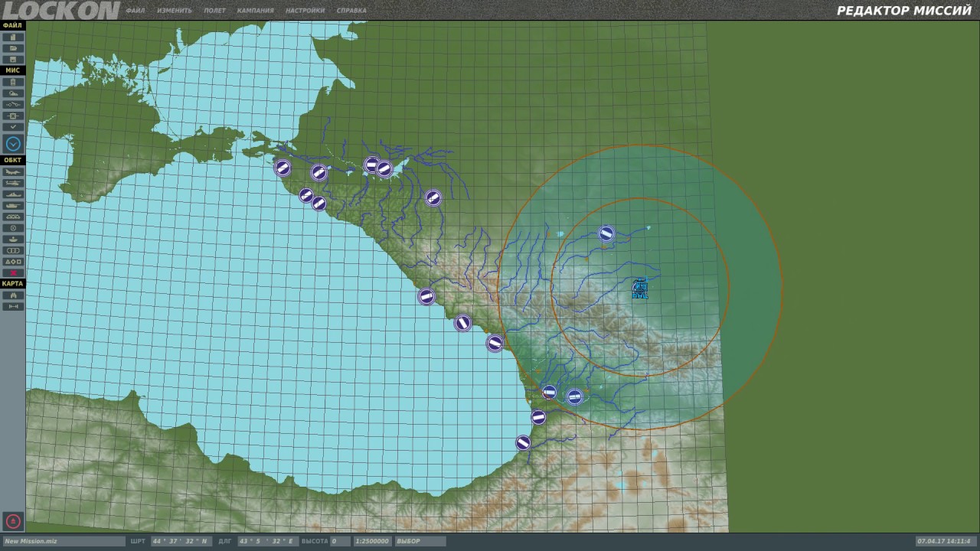The width and height of the screenshot is (980, 551).
Task: Select airfield marker inside the inner orange circle
Action: coord(606,233)
